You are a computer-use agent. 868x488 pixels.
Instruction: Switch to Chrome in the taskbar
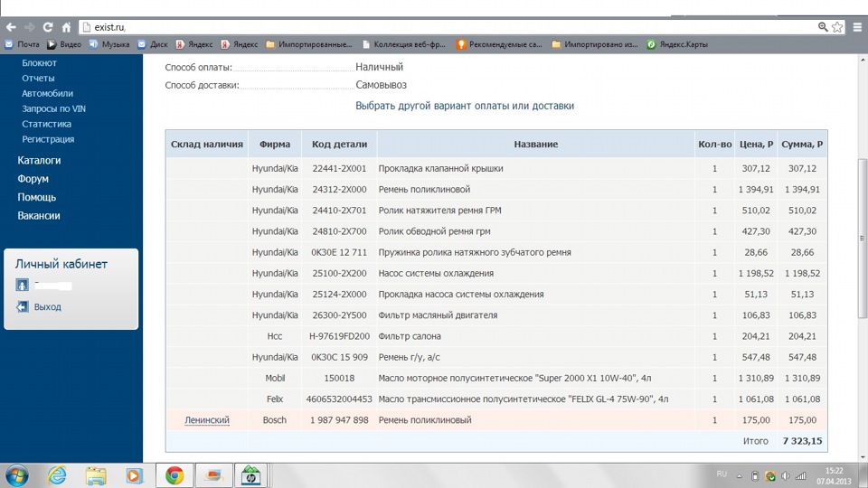[x=175, y=475]
